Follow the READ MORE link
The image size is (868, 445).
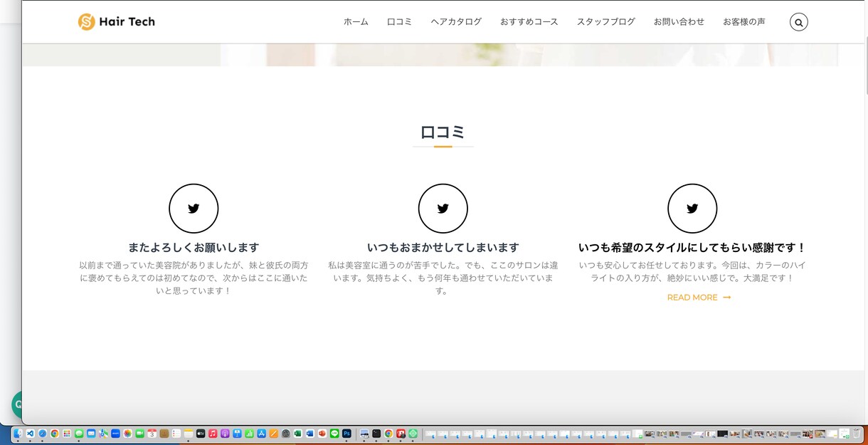tap(699, 298)
